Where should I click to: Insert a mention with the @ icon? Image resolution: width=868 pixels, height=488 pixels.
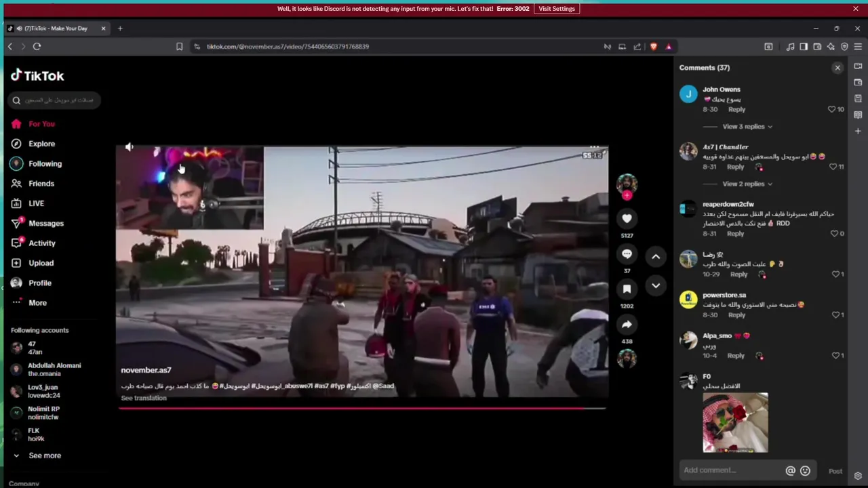coord(790,470)
